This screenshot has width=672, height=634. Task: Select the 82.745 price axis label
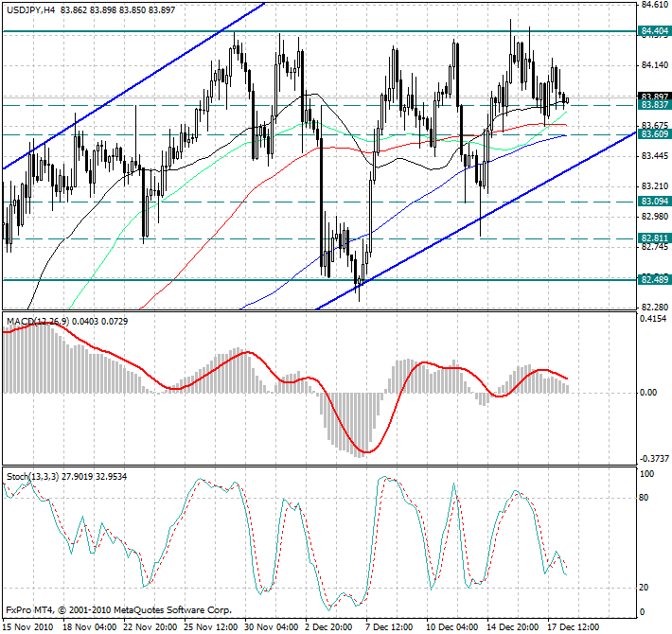(x=654, y=247)
